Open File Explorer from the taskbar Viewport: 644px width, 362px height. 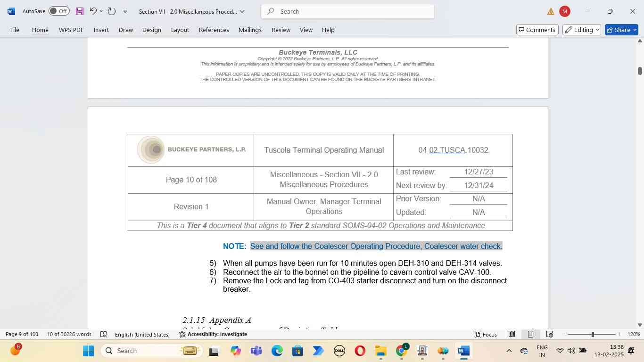(380, 351)
